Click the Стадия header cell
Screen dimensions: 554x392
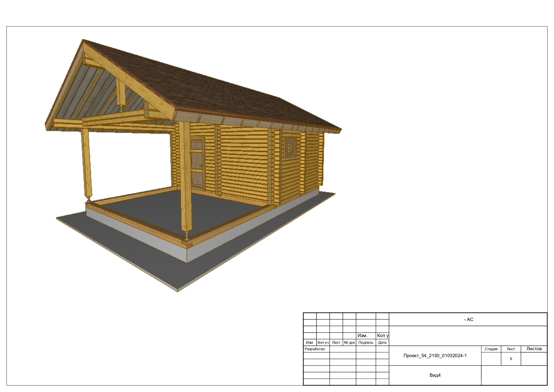click(x=491, y=349)
